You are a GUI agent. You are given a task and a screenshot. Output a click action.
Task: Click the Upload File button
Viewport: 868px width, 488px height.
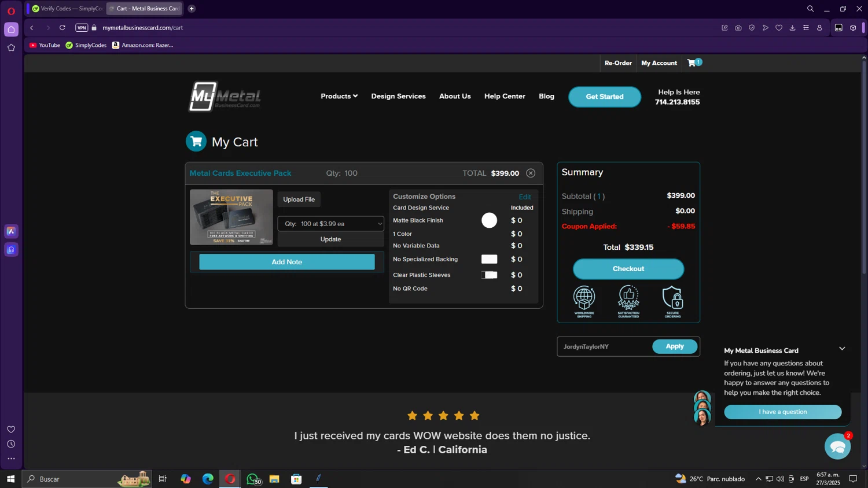click(299, 199)
